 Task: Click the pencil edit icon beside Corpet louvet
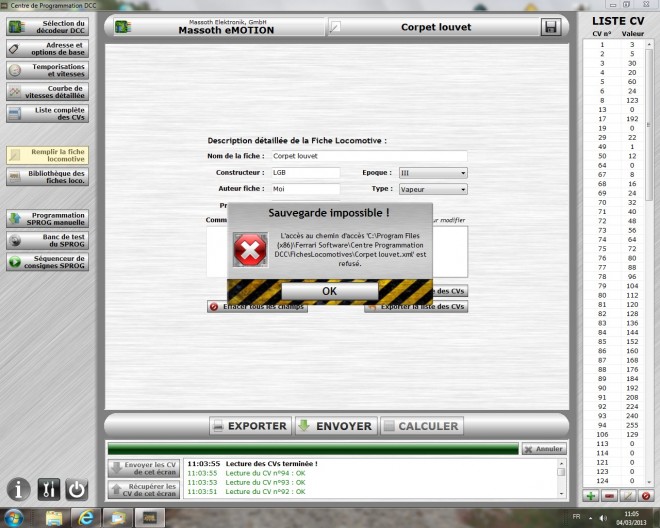click(x=335, y=27)
